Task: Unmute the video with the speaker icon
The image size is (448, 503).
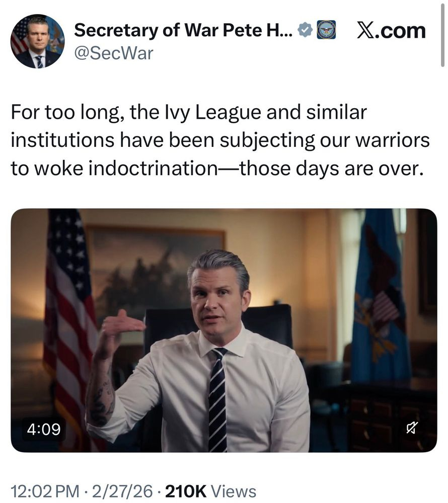Action: pos(412,429)
